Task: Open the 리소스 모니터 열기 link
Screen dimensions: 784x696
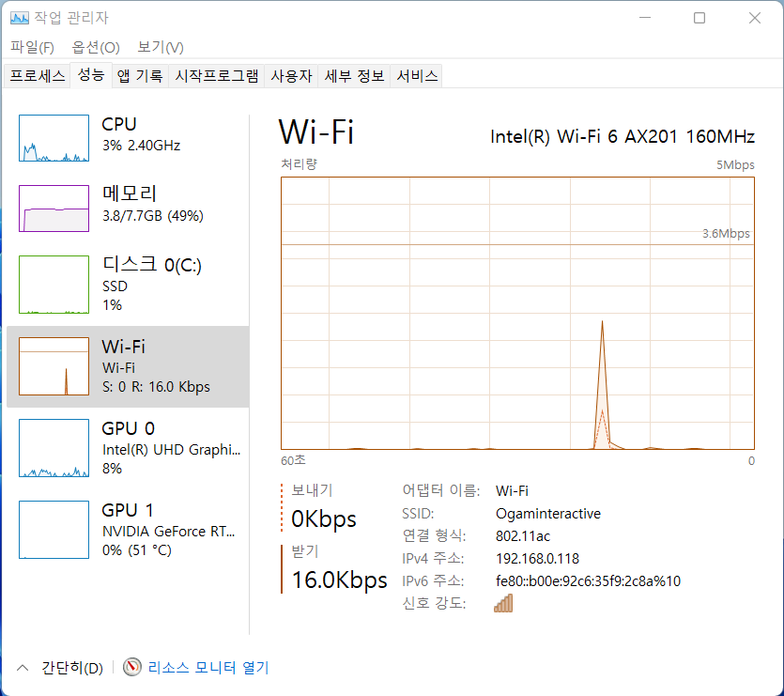Action: click(208, 668)
